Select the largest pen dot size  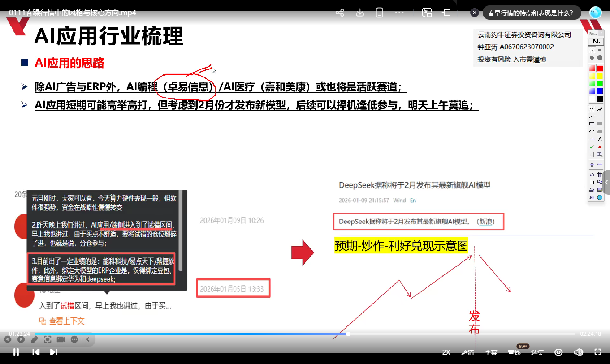coord(600,58)
